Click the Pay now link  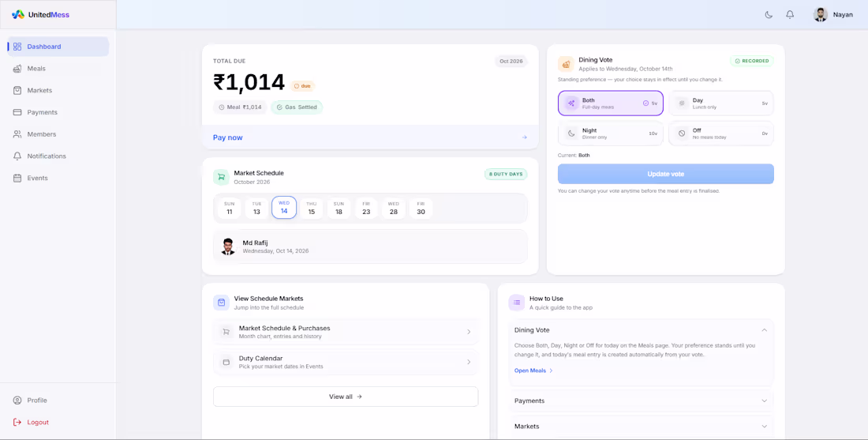coord(227,137)
